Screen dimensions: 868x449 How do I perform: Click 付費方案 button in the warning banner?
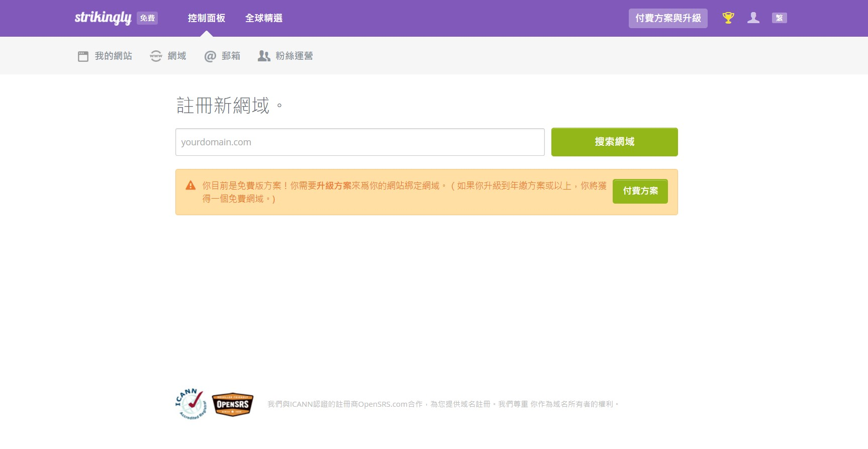640,191
